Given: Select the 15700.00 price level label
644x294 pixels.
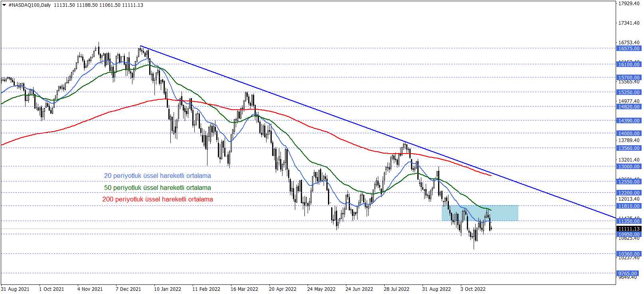Looking at the screenshot, I should [628, 78].
